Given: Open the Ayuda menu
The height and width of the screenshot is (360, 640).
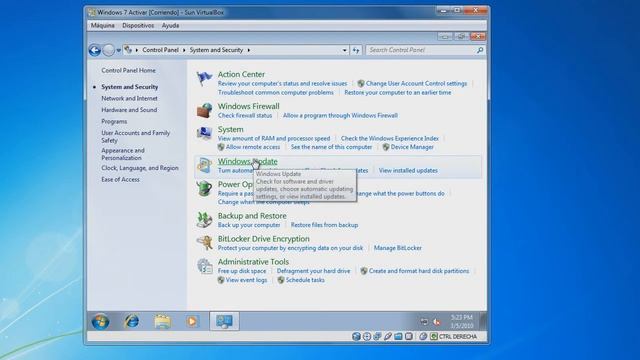Looking at the screenshot, I should (170, 25).
